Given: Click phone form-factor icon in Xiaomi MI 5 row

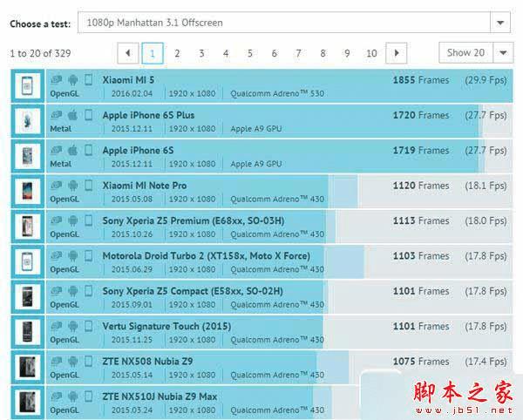Looking at the screenshot, I should pos(88,80).
